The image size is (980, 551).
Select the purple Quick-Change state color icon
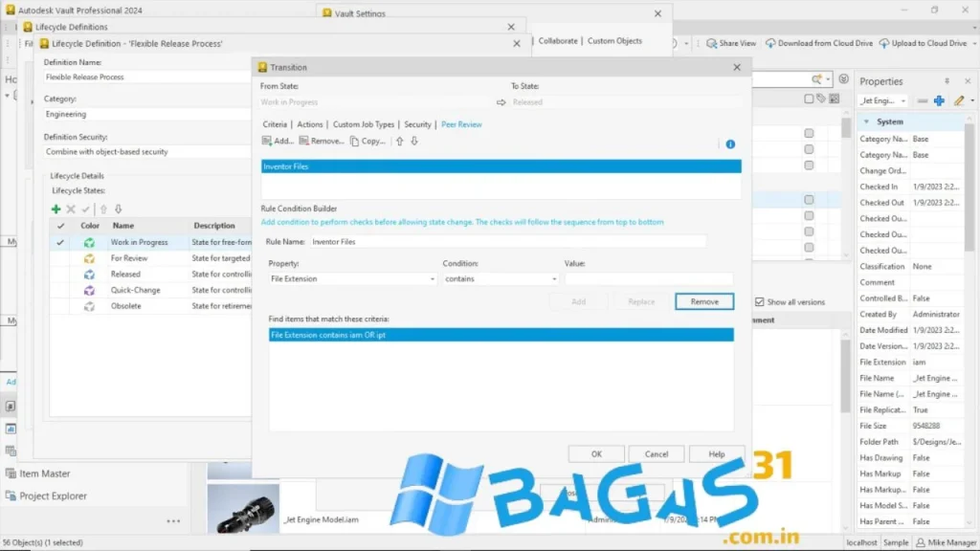click(89, 290)
